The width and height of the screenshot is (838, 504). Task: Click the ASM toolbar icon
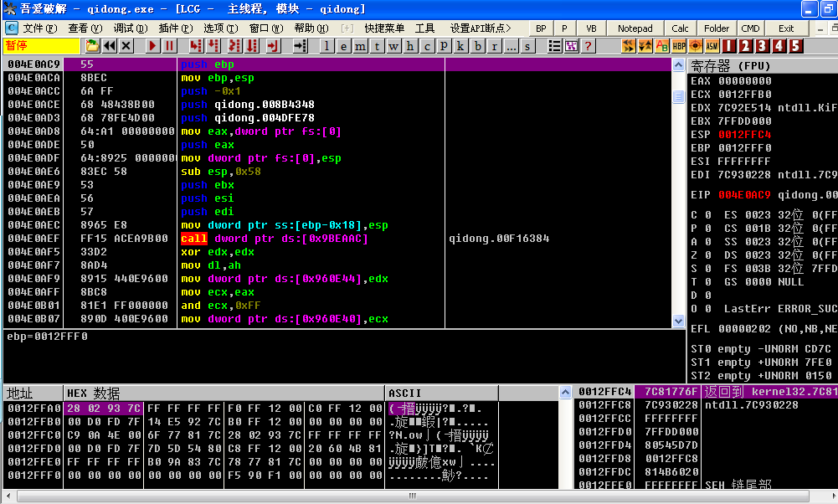coord(712,46)
